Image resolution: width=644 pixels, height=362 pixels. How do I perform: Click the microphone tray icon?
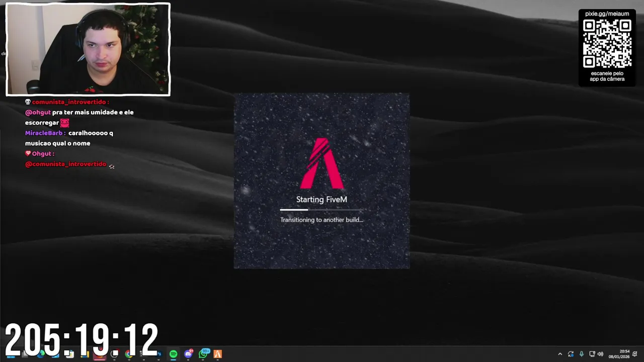(x=582, y=354)
